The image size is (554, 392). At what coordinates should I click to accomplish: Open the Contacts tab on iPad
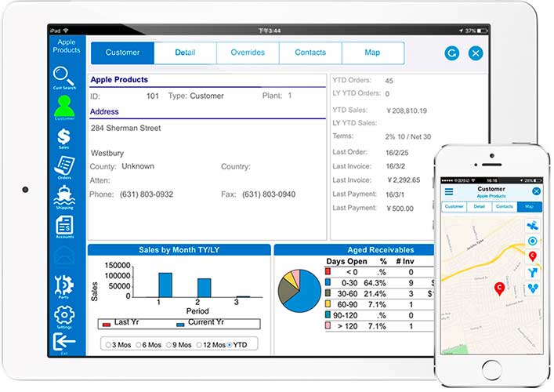click(310, 53)
